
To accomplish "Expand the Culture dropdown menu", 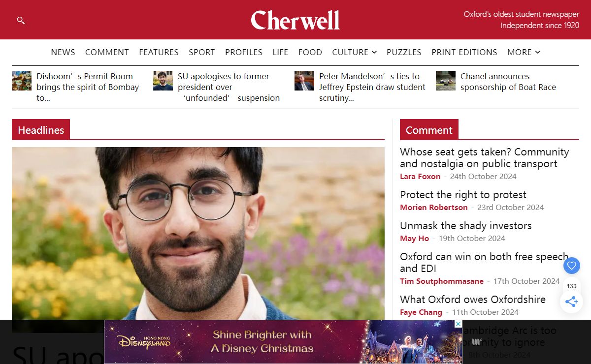I will pos(355,52).
